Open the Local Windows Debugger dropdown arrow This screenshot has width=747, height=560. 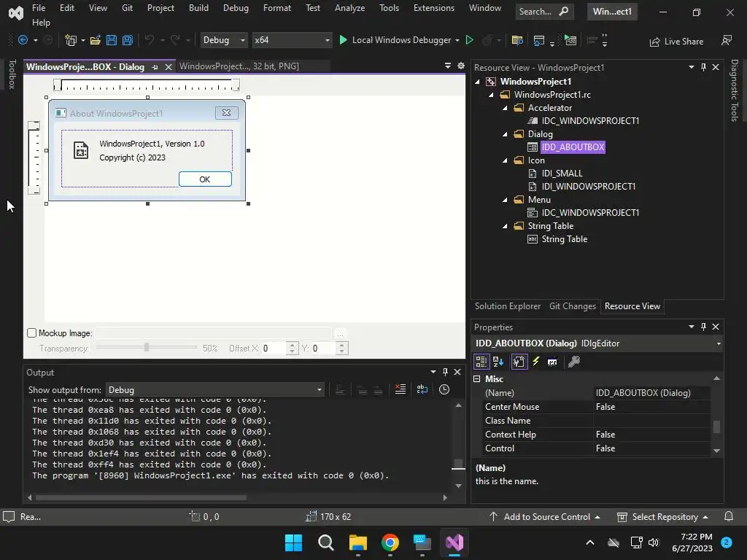point(457,41)
